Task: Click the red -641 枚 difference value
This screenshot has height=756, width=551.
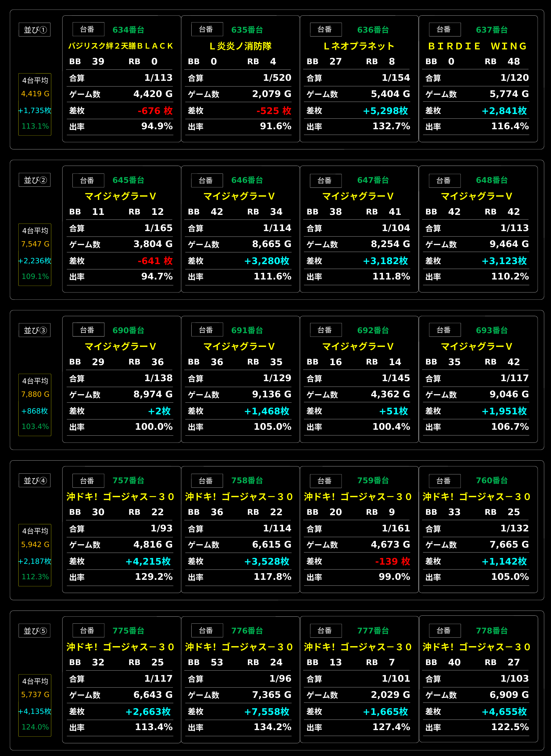Action: [156, 261]
